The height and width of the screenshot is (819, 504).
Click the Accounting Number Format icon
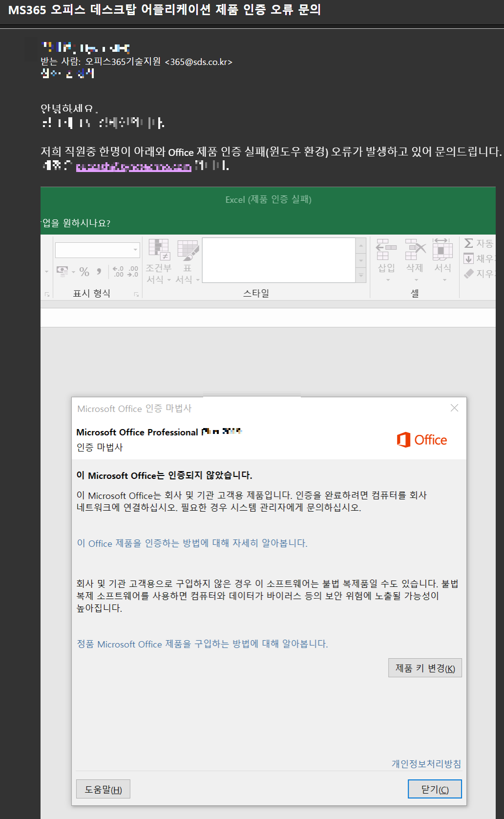coord(62,271)
